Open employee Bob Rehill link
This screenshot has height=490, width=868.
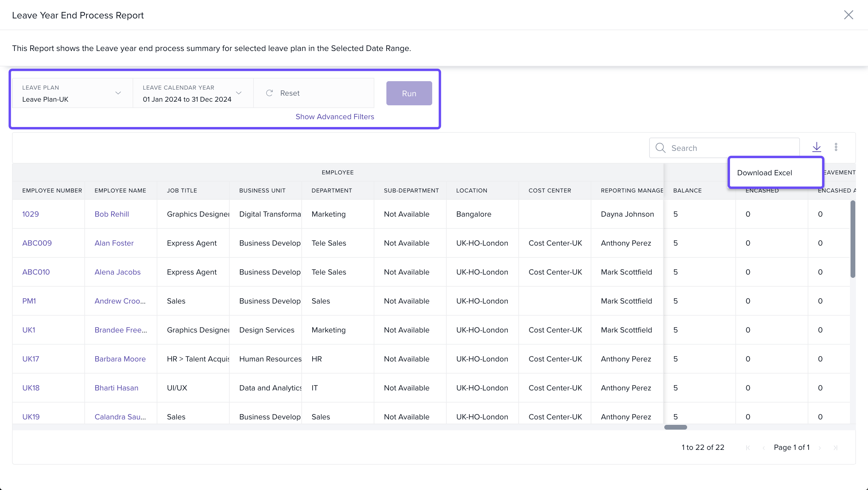[112, 214]
